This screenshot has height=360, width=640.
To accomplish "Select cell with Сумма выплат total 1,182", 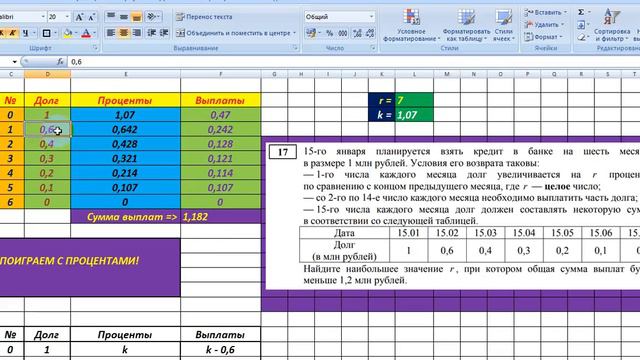I will 220,217.
